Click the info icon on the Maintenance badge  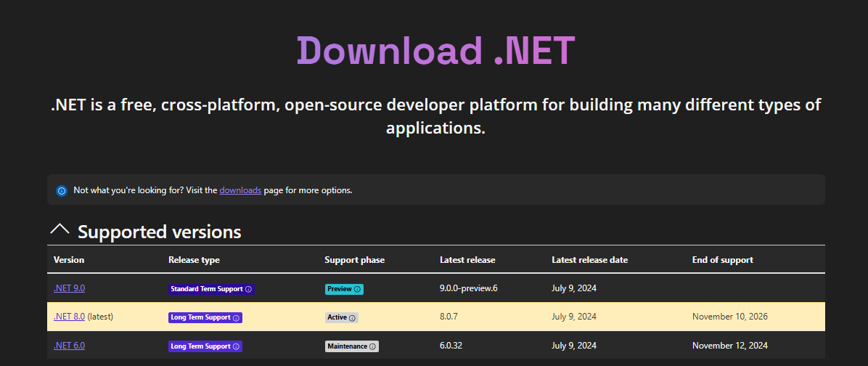click(372, 346)
